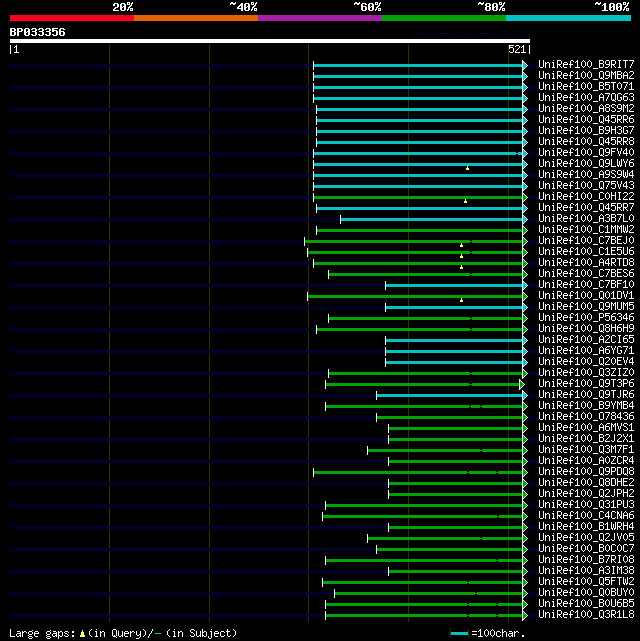Click the UniRef100_B9RIT7 label

[586, 65]
